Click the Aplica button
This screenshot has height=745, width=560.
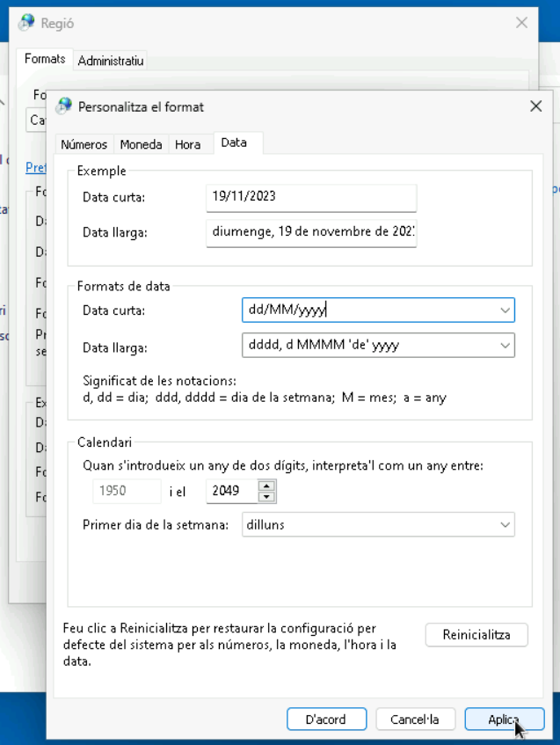[x=504, y=719]
